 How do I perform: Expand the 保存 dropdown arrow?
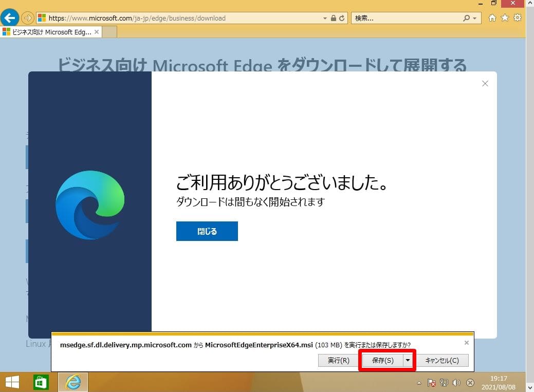pyautogui.click(x=408, y=360)
